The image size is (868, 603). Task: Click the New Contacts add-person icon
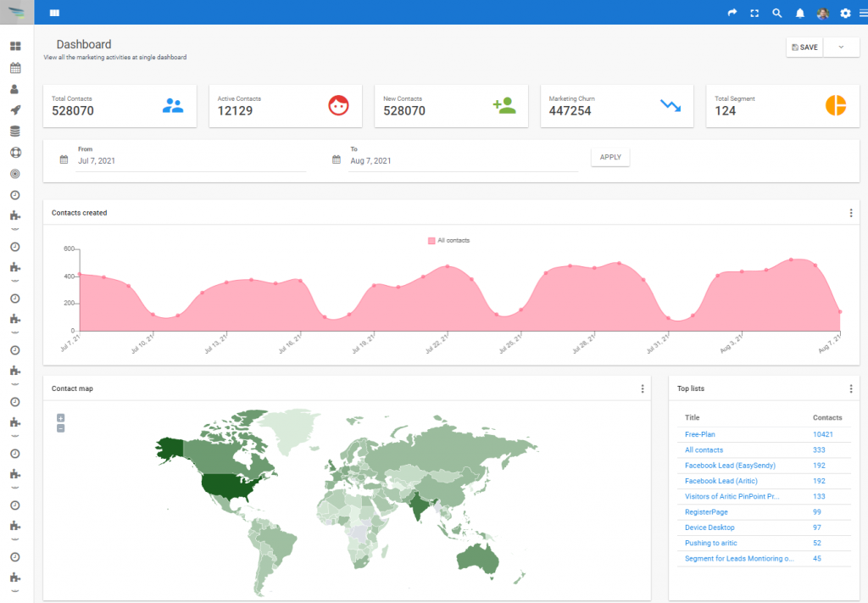click(504, 105)
